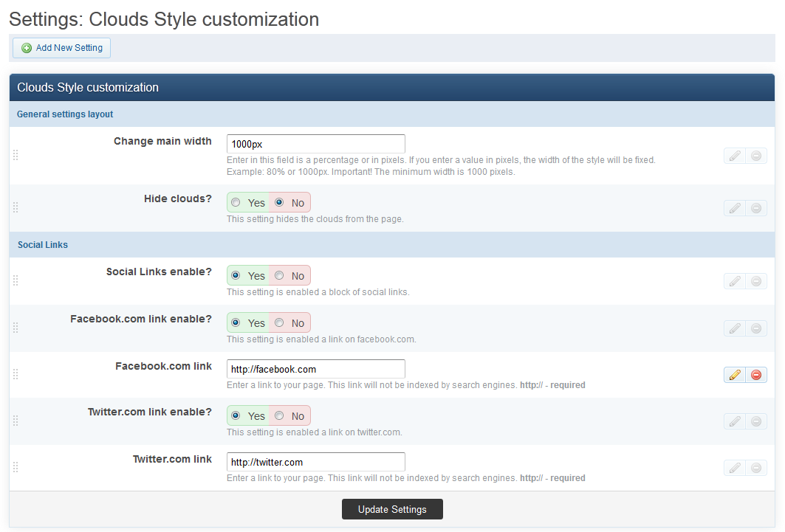Viewport: 785px width, 532px height.
Task: Click the drag handle beside Twitter.com link
Action: [16, 468]
